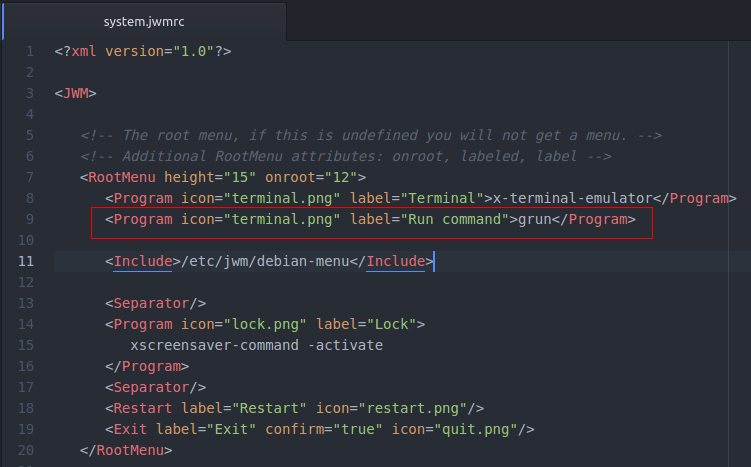Click the closing Program tag on line 16
The image size is (751, 467).
(147, 366)
